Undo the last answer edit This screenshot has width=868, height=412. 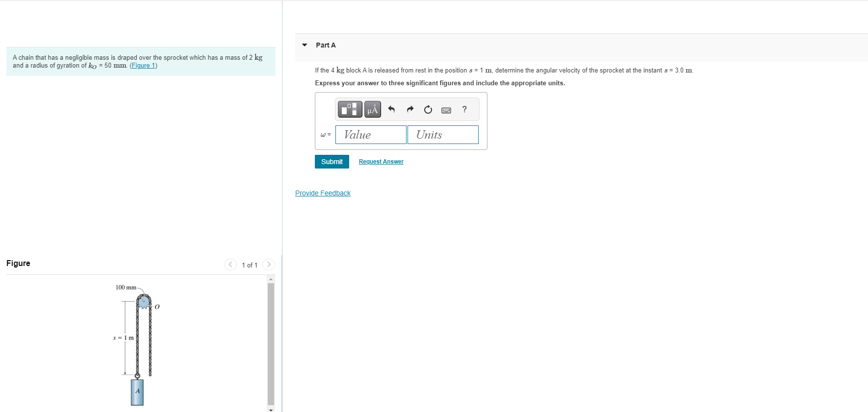pos(391,109)
